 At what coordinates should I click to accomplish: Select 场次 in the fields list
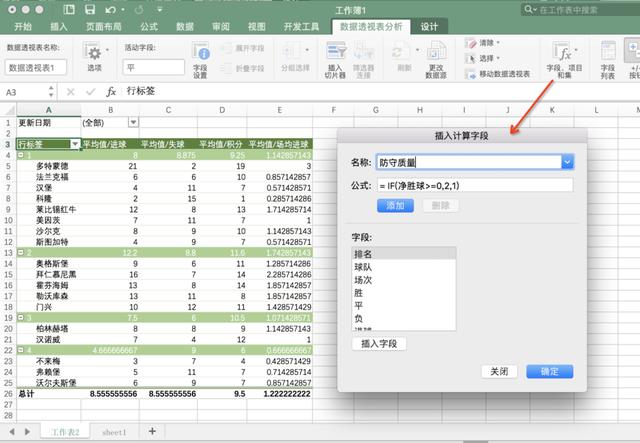tap(404, 280)
